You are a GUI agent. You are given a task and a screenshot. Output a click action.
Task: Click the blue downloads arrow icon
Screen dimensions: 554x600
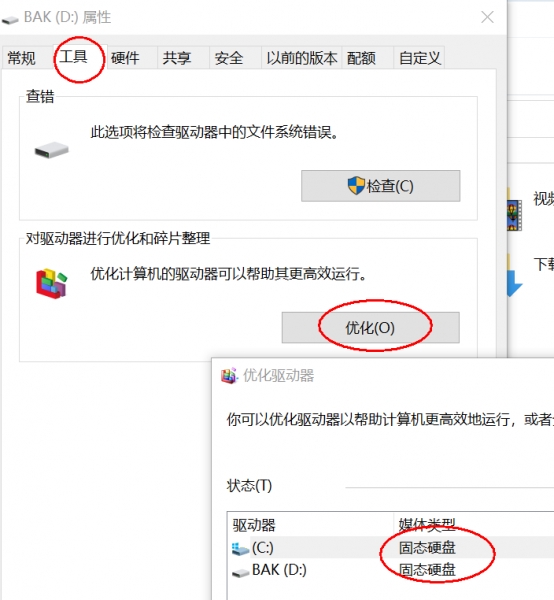[515, 283]
